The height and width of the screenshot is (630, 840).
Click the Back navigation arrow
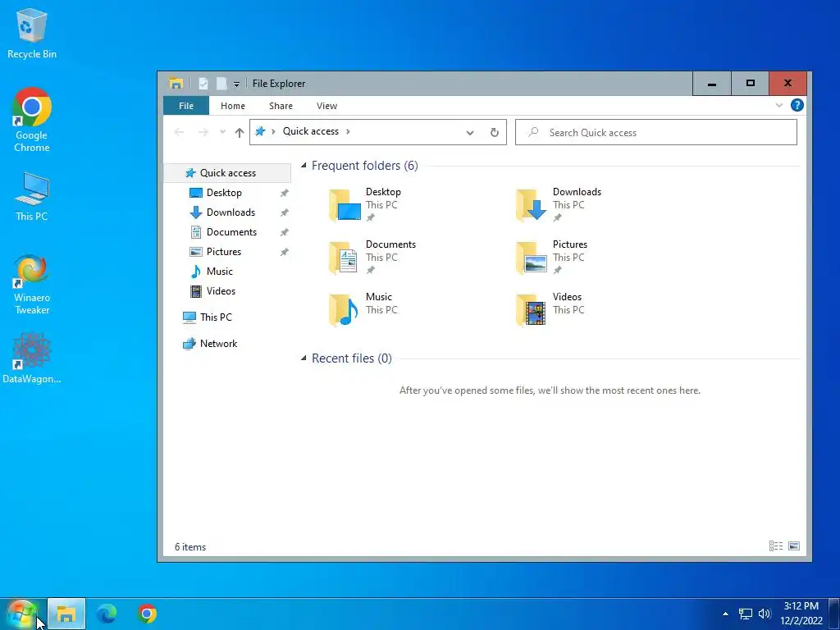coord(179,132)
